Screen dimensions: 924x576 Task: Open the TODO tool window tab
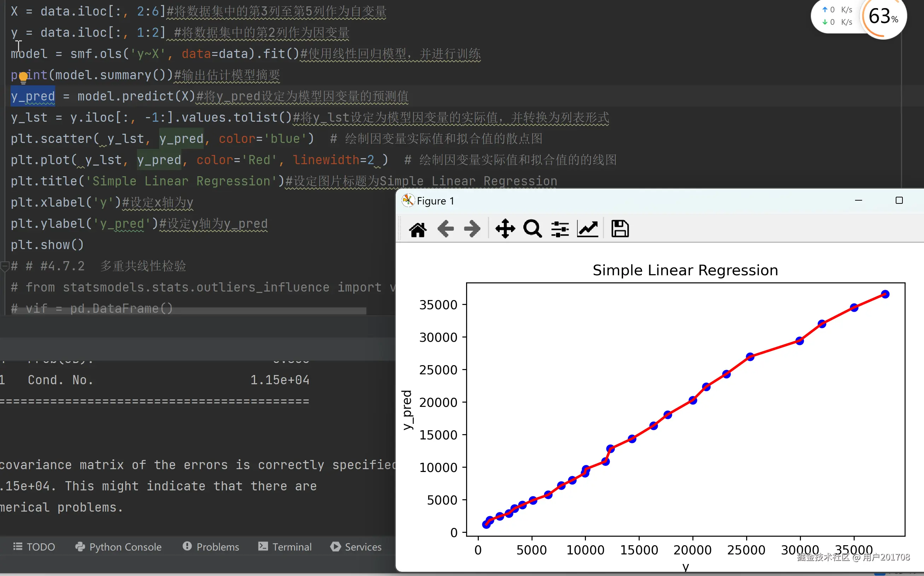click(x=34, y=547)
